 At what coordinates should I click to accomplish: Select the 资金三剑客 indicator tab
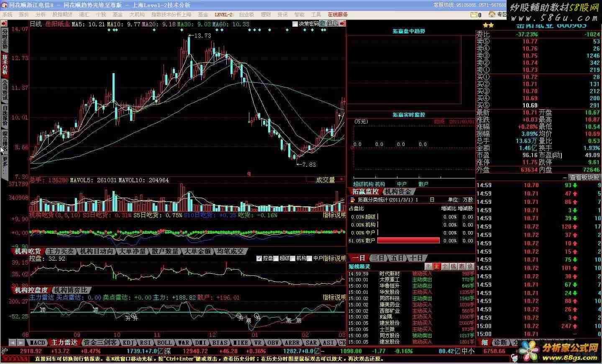(x=100, y=342)
